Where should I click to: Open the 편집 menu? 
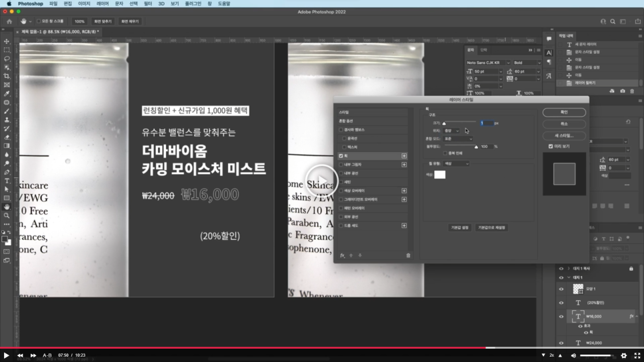[68, 4]
